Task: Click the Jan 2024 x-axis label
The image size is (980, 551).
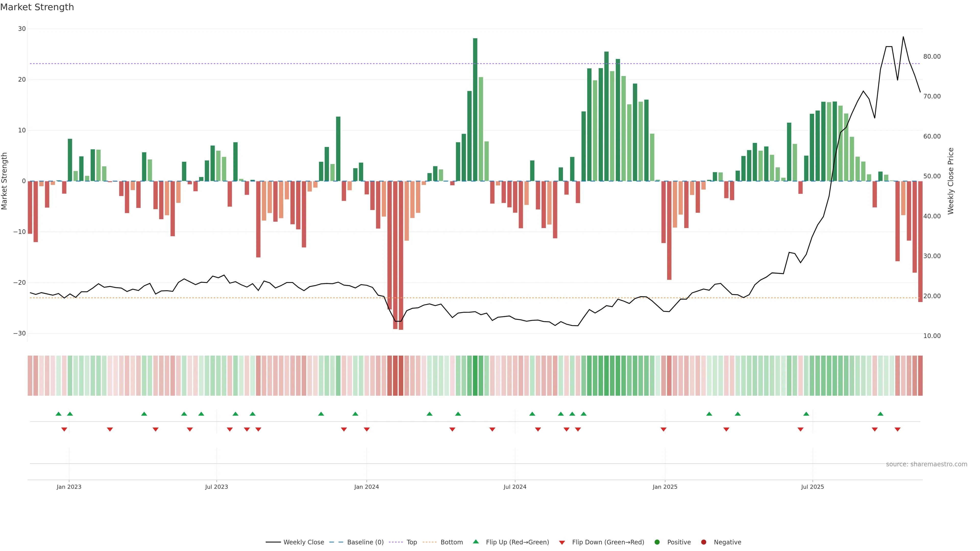Action: point(366,487)
